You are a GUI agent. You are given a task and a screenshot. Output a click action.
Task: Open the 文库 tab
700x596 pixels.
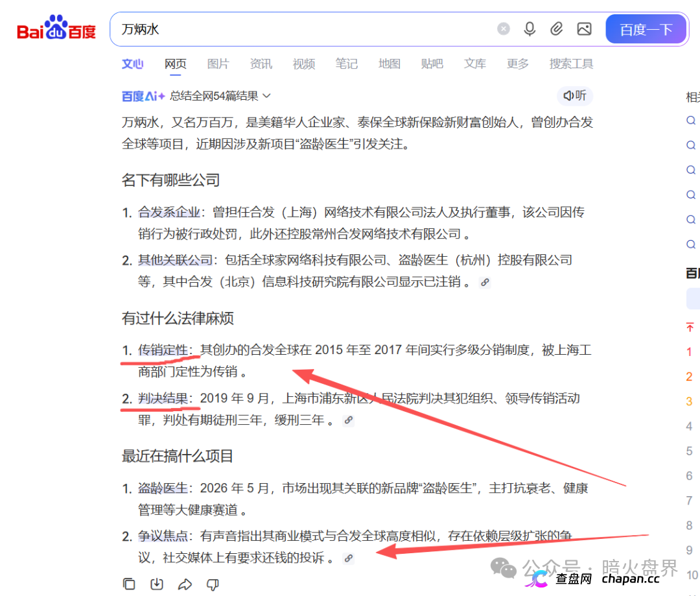(475, 64)
